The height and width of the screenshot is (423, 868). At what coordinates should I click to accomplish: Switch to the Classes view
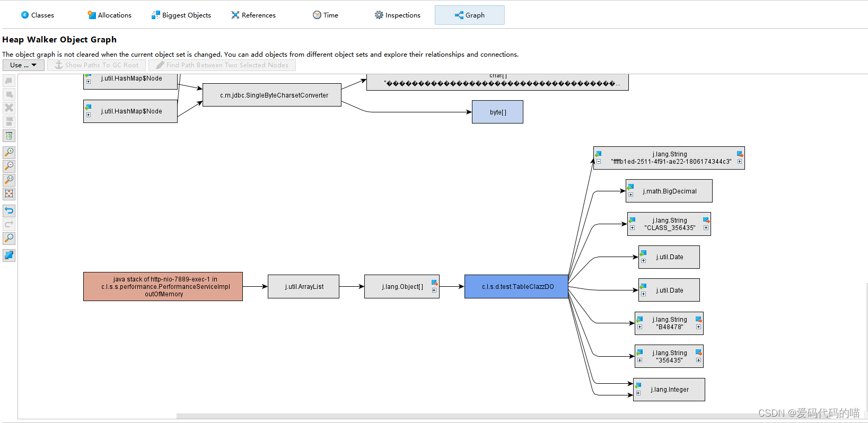[37, 15]
